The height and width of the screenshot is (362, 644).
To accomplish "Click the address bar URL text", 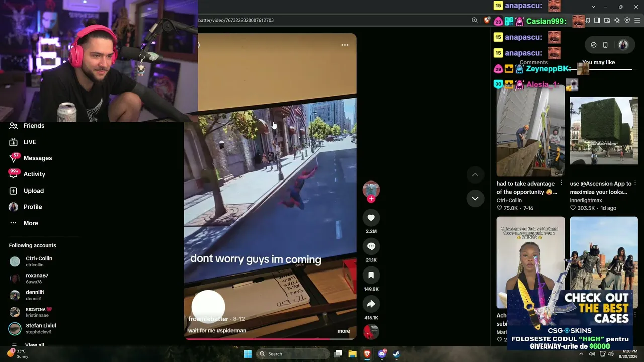I will [x=236, y=20].
